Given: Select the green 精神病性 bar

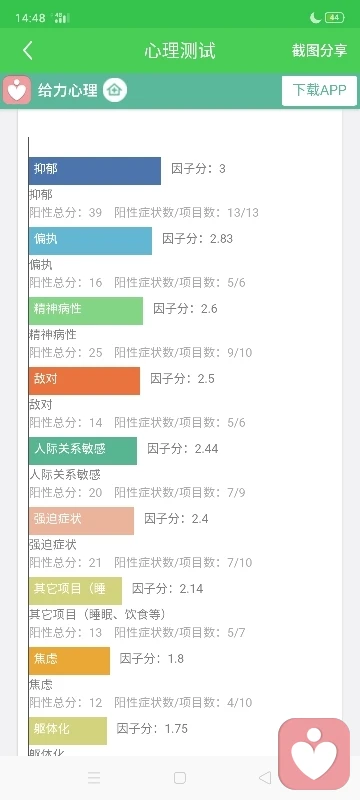Looking at the screenshot, I should [86, 311].
